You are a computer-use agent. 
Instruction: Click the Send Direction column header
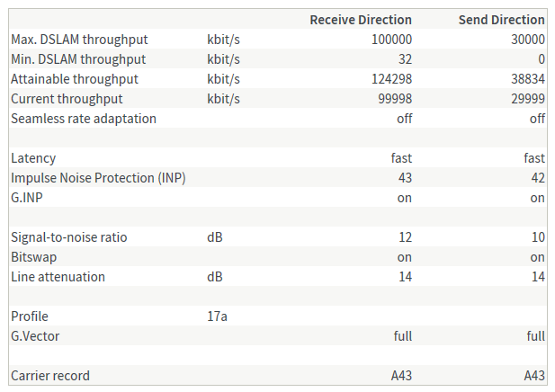[501, 20]
